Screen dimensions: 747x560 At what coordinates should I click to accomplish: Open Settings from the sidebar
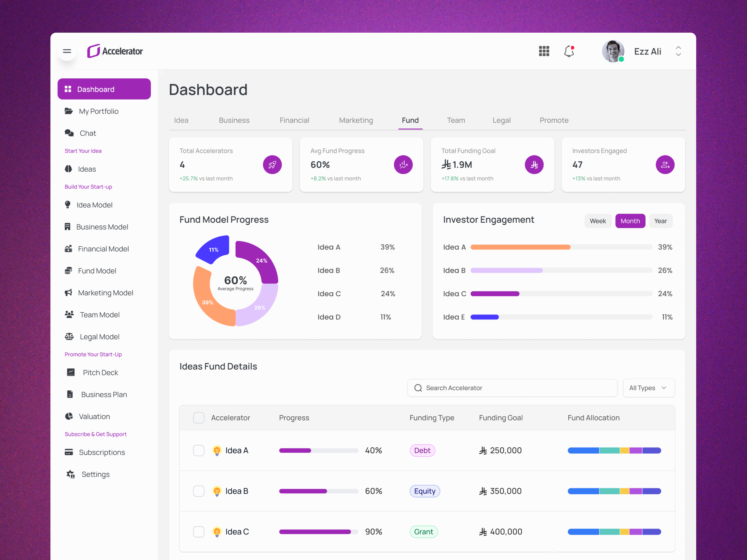click(96, 474)
